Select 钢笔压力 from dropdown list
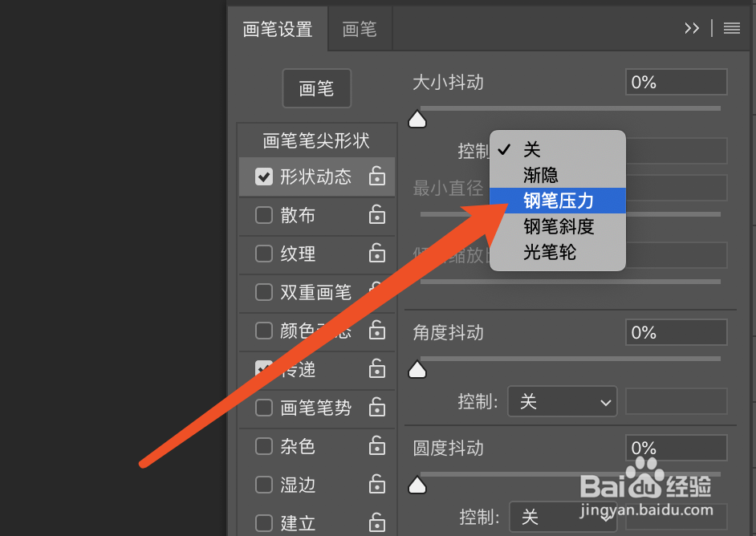This screenshot has height=536, width=756. pyautogui.click(x=558, y=201)
